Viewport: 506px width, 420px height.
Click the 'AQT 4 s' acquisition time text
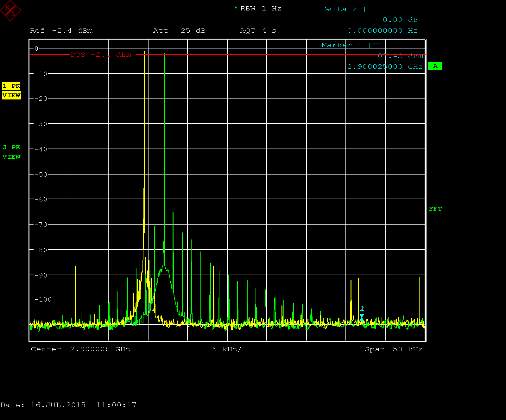[258, 31]
